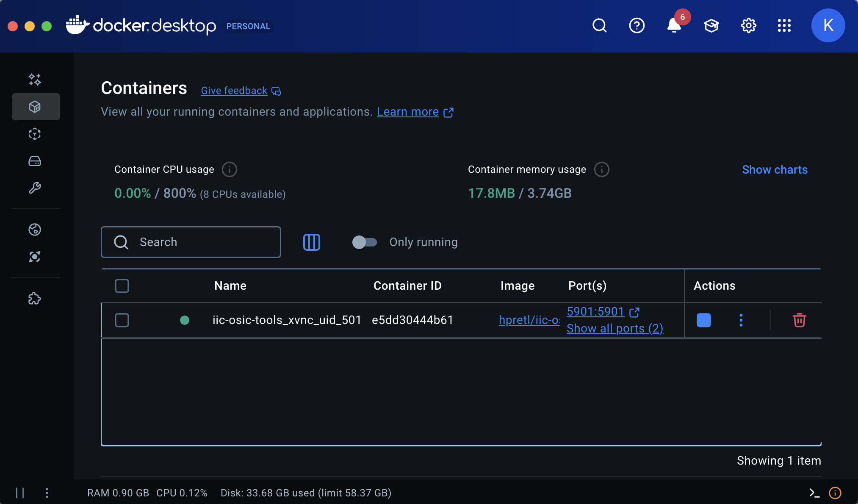Click the container Search field
Viewport: 858px width, 504px height.
pyautogui.click(x=191, y=242)
